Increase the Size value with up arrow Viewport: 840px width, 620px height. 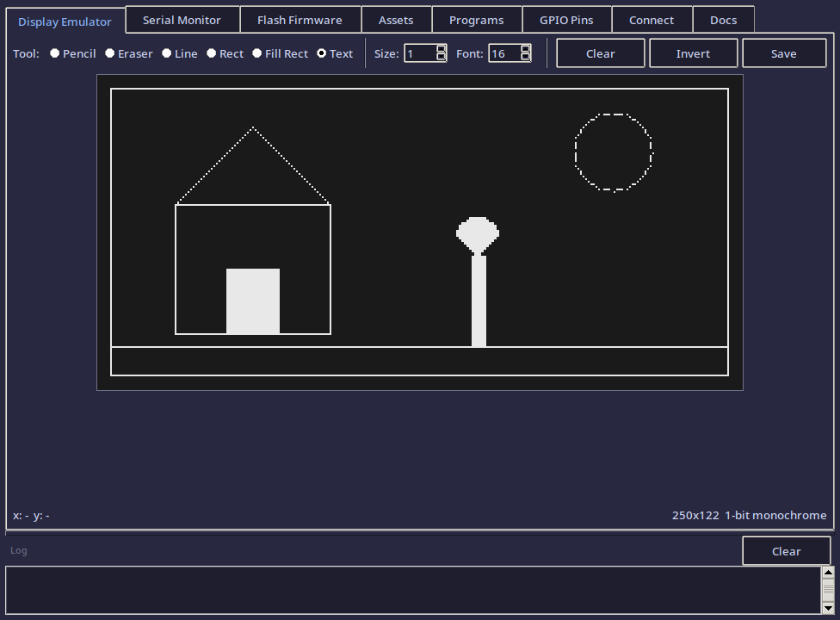pyautogui.click(x=441, y=49)
